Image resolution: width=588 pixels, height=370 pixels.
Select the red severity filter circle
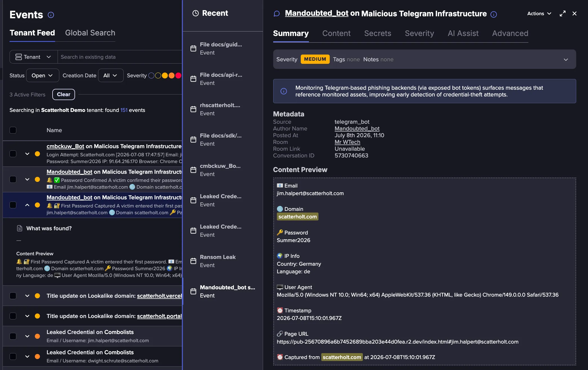[x=178, y=75]
